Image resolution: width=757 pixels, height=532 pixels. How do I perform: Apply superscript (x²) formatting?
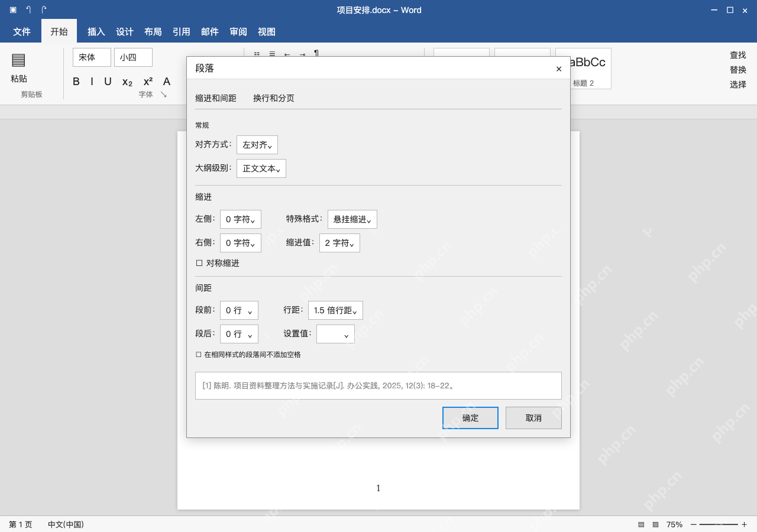(x=148, y=82)
